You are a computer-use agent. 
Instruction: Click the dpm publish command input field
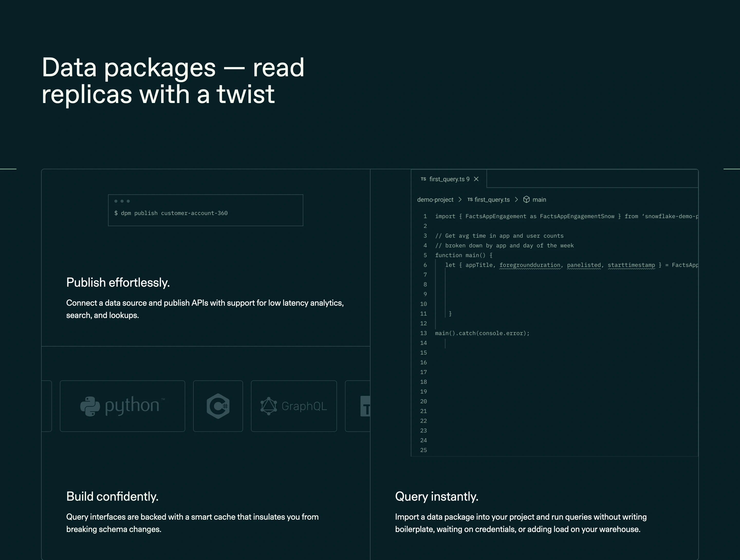205,213
